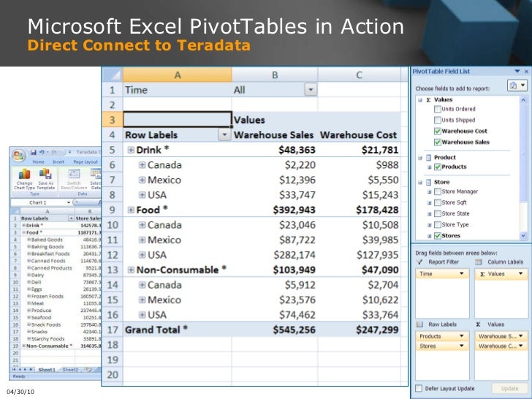Screen dimensions: 532x399
Task: Open the Time filter dropdown in cell B1
Action: tap(311, 90)
